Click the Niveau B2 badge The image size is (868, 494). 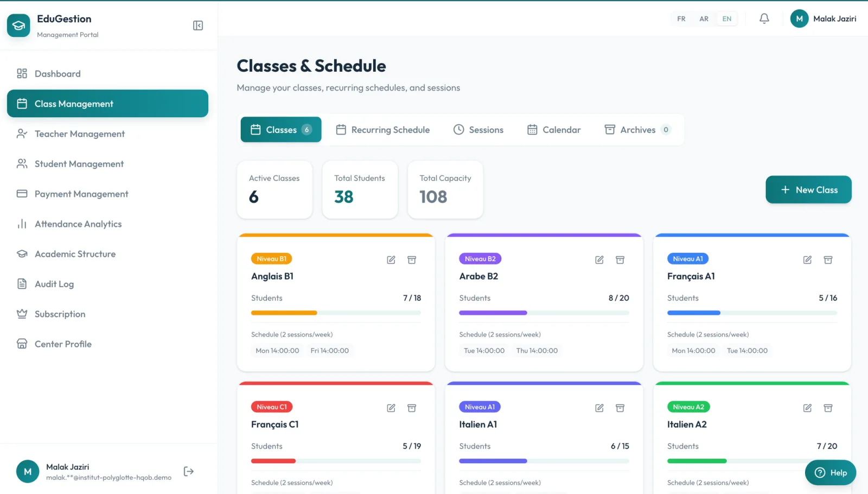tap(480, 259)
